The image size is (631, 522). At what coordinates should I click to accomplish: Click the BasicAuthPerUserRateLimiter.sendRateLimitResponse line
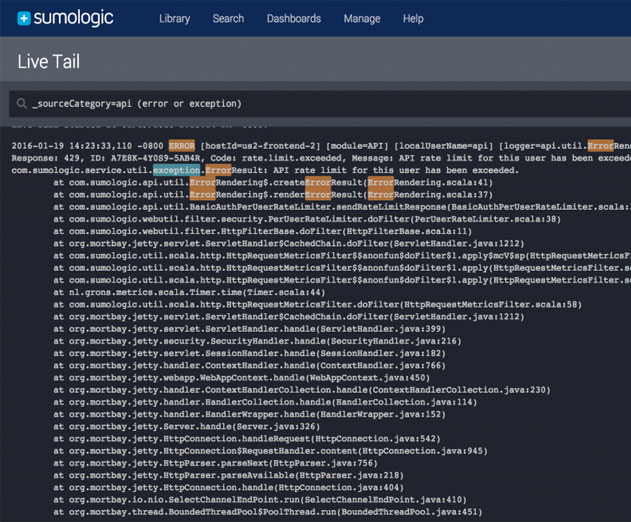pyautogui.click(x=342, y=207)
